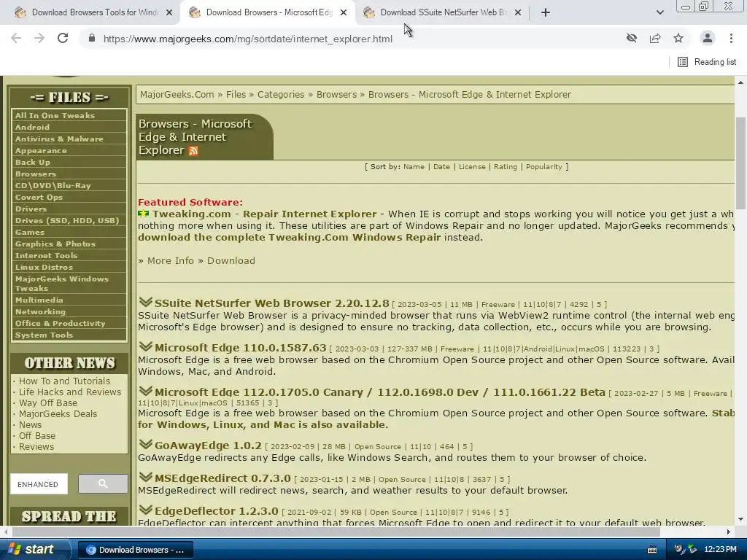The height and width of the screenshot is (560, 747).
Task: Open MajorGeeks Deals link
Action: pos(58,414)
